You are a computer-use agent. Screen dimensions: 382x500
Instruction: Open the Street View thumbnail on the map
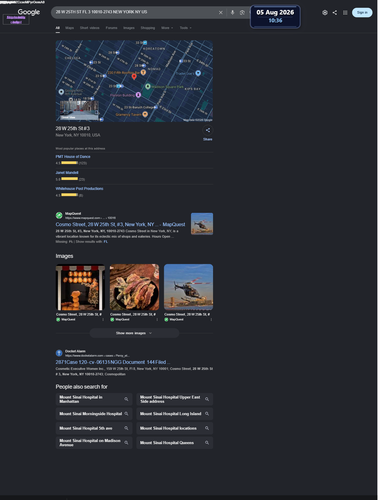coord(79,110)
